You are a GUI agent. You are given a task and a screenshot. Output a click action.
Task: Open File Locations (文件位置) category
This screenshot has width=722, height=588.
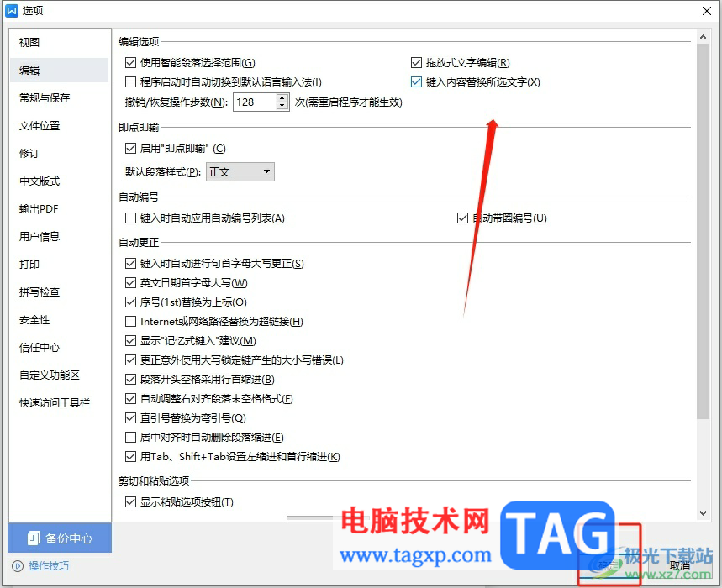click(59, 126)
